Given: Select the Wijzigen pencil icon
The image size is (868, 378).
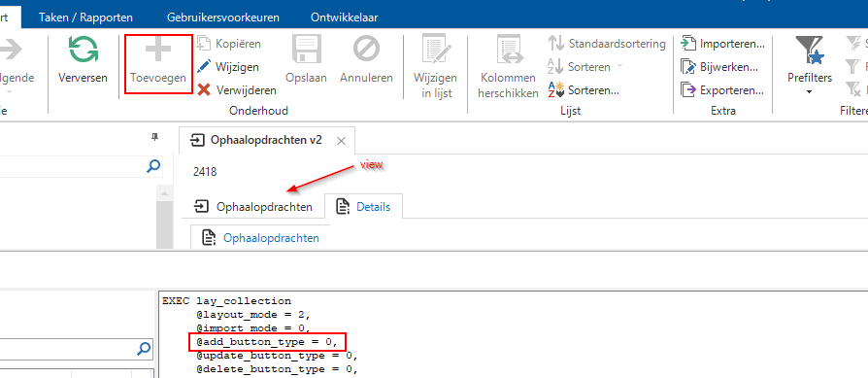Looking at the screenshot, I should point(204,66).
